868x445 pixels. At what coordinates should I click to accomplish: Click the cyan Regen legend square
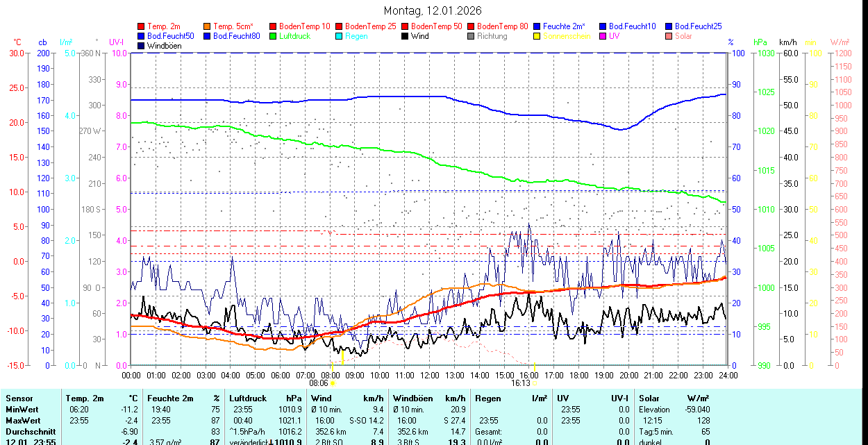click(x=339, y=36)
